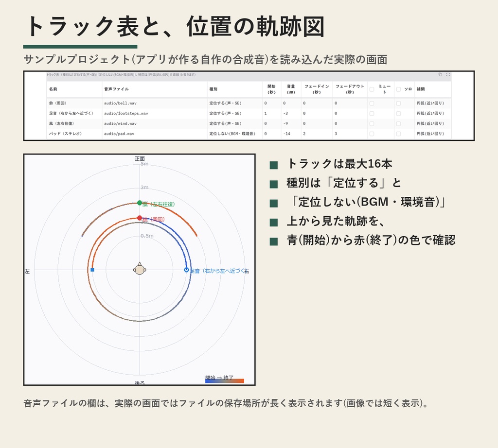Click the 名前 column header
498x448 pixels.
(74, 89)
